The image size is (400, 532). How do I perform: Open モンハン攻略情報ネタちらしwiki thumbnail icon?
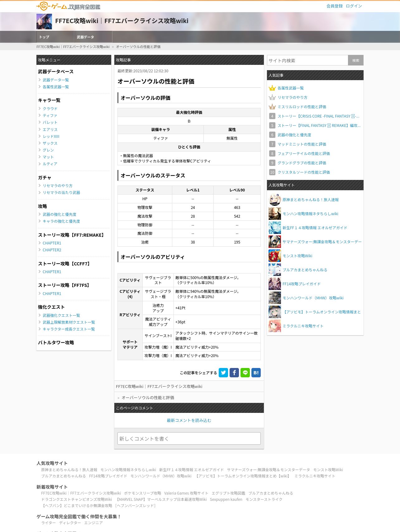(275, 214)
